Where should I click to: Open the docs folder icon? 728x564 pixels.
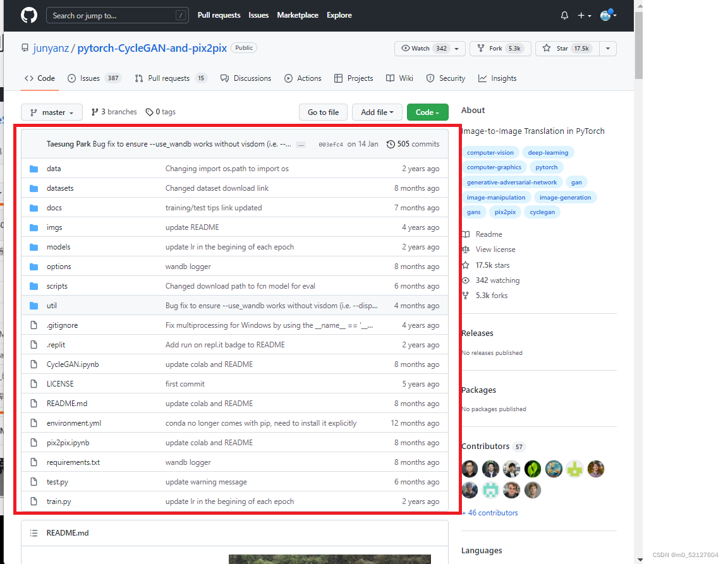click(34, 208)
